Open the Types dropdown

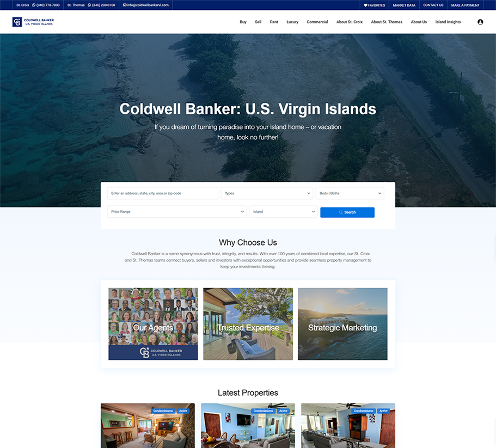pos(266,193)
